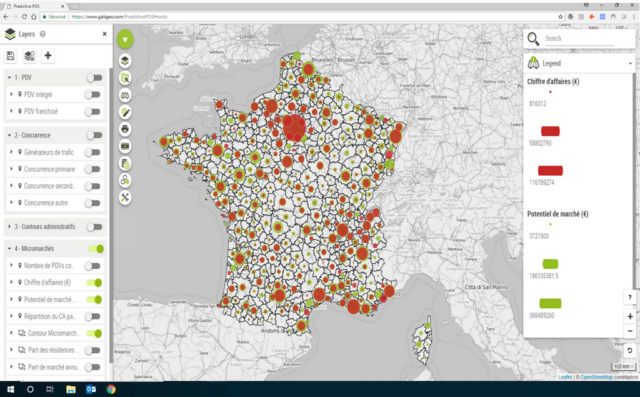Viewport: 640px width, 397px height.
Task: Open the wrench and screwdriver tools icon
Action: [x=125, y=197]
